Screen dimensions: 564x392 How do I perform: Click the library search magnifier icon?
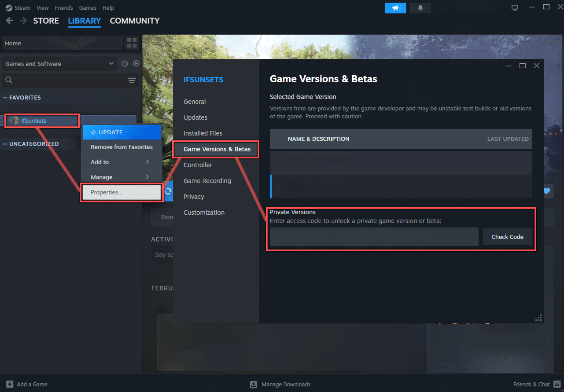[x=9, y=80]
